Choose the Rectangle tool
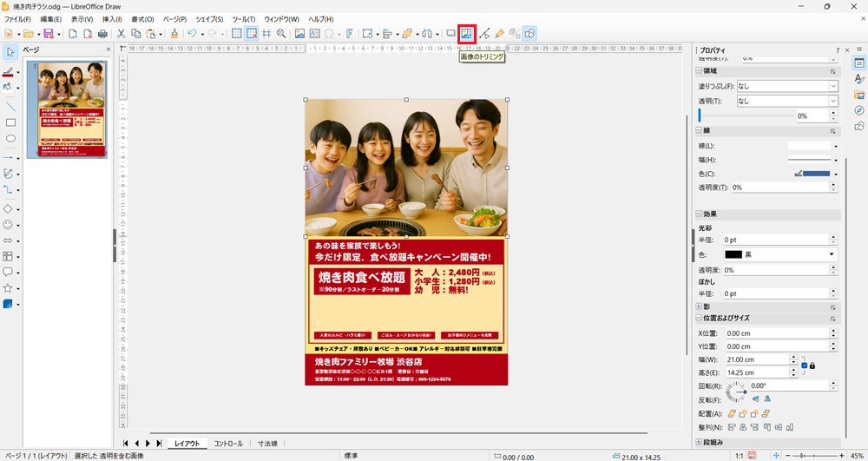This screenshot has height=461, width=868. (10, 122)
